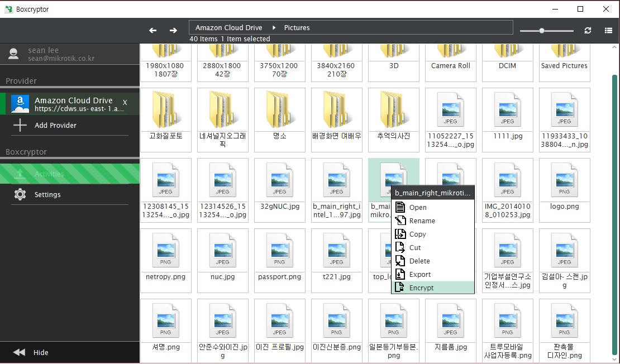Screen dimensions: 620x364
Task: Select the t221.jpg file
Action: pyautogui.click(x=336, y=261)
